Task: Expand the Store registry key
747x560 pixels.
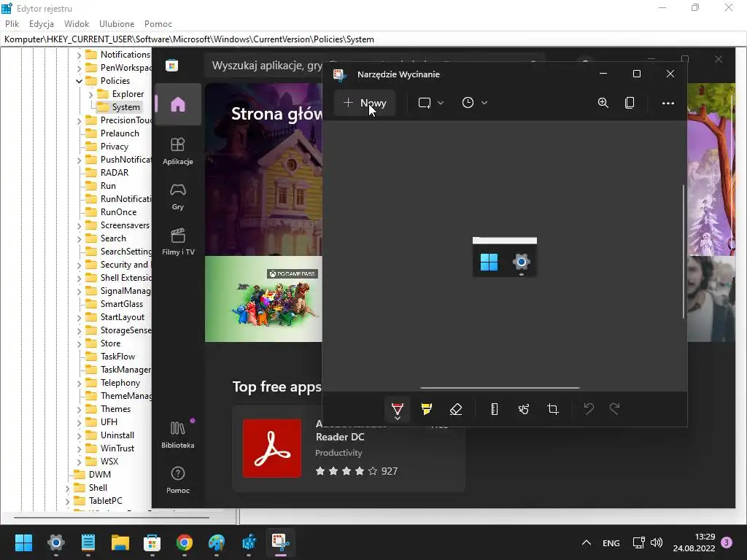Action: [x=79, y=343]
